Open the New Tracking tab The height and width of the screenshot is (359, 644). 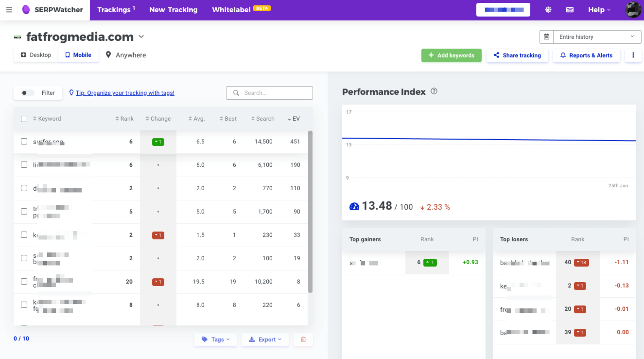174,10
